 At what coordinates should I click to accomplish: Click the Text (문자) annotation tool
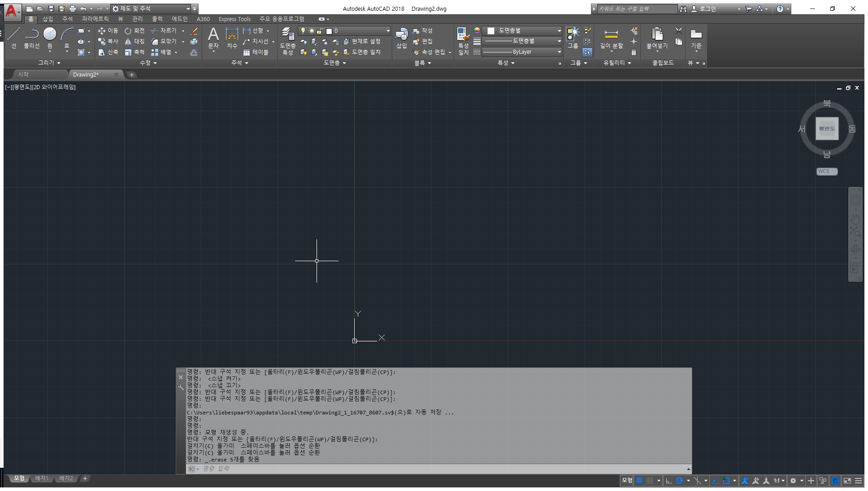pos(213,35)
